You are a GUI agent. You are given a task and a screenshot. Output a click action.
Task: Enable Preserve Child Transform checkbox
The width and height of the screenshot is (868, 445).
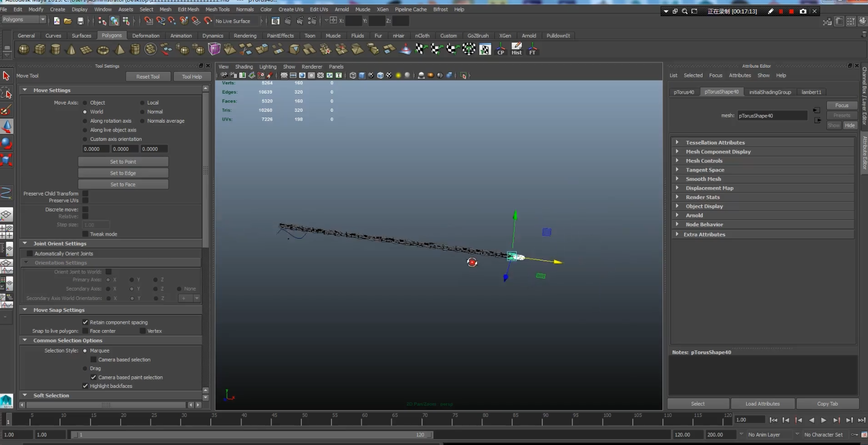pos(85,193)
